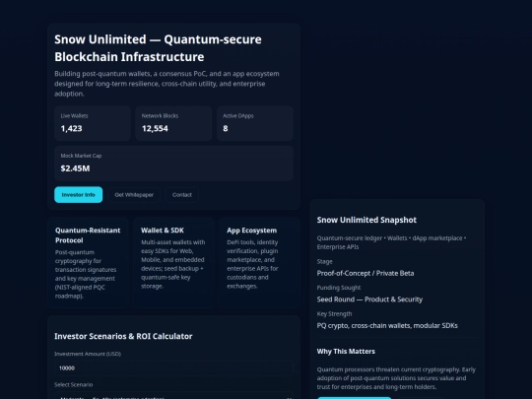Click the Select Scenario dropdown arrow
This screenshot has width=532, height=399.
click(x=289, y=397)
